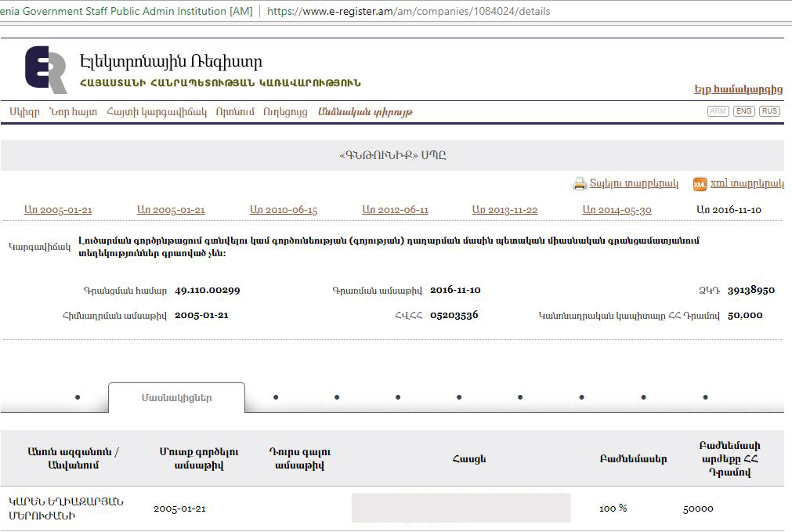Click the printer icon for print version
This screenshot has width=792, height=532.
tap(580, 184)
